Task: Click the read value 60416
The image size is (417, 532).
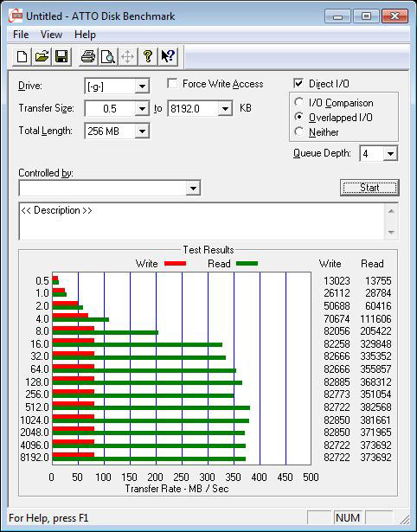Action: pyautogui.click(x=378, y=306)
